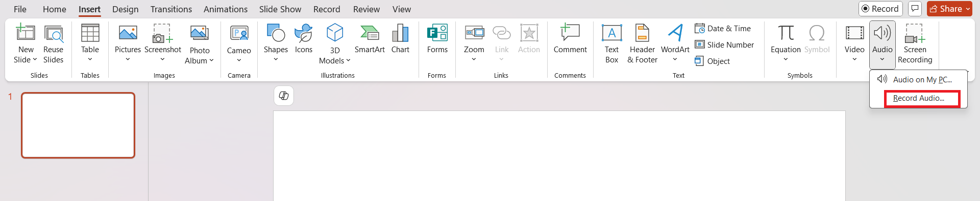Click the Equation pi icon
The height and width of the screenshot is (201, 980).
point(786,33)
